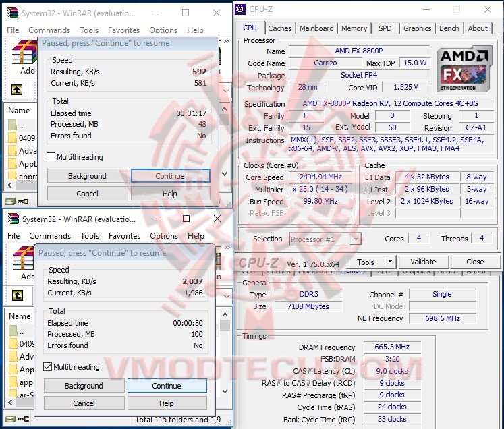Click Name column header in top WinRAR
Viewport: 504px width, 429px height.
point(20,111)
